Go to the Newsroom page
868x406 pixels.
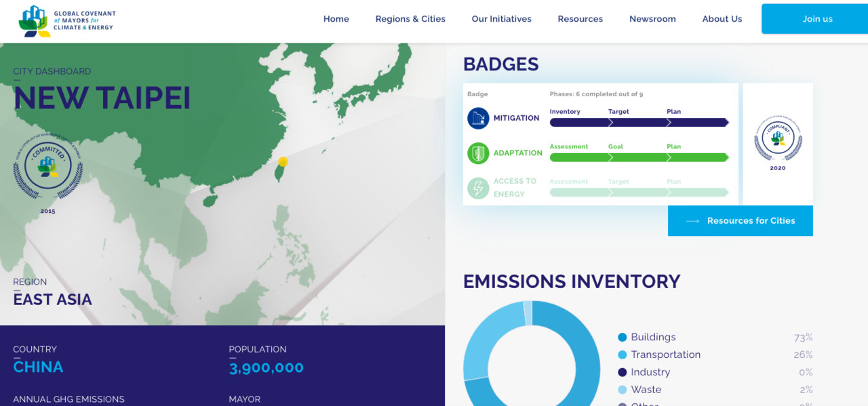tap(652, 19)
